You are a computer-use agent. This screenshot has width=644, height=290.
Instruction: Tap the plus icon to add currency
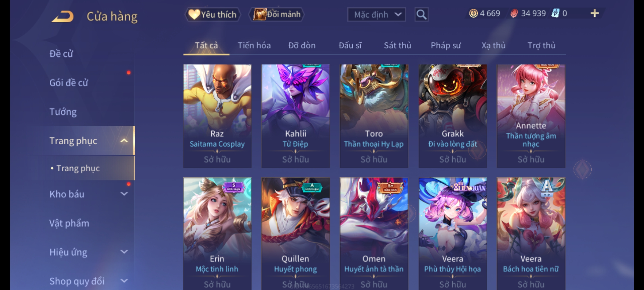[x=595, y=13]
